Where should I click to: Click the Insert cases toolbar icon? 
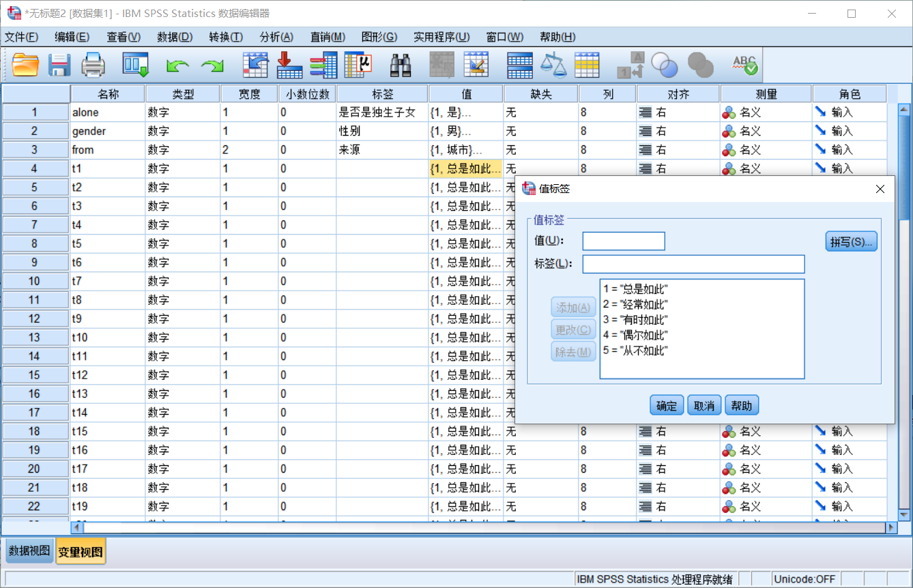442,65
